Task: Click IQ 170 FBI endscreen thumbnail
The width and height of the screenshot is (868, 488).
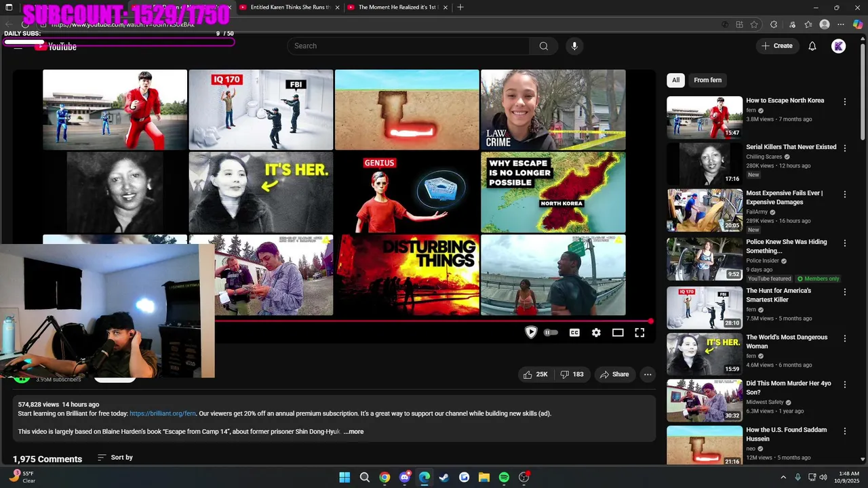Action: point(261,109)
